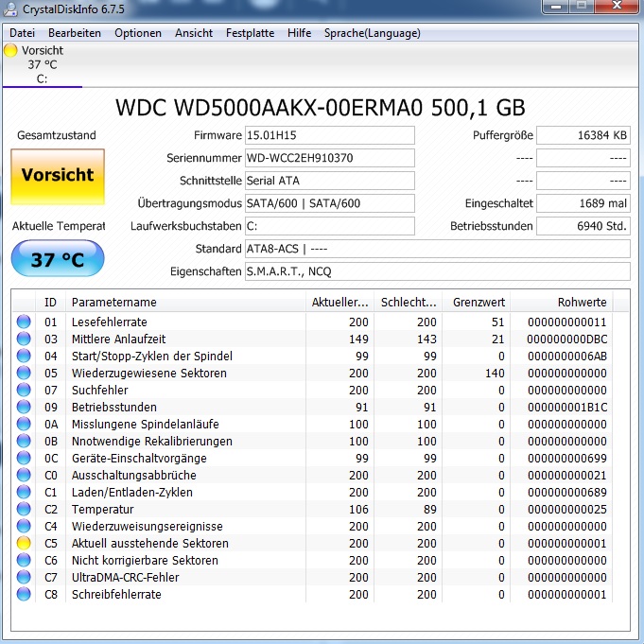Open the Bearbeiten menu

click(75, 33)
